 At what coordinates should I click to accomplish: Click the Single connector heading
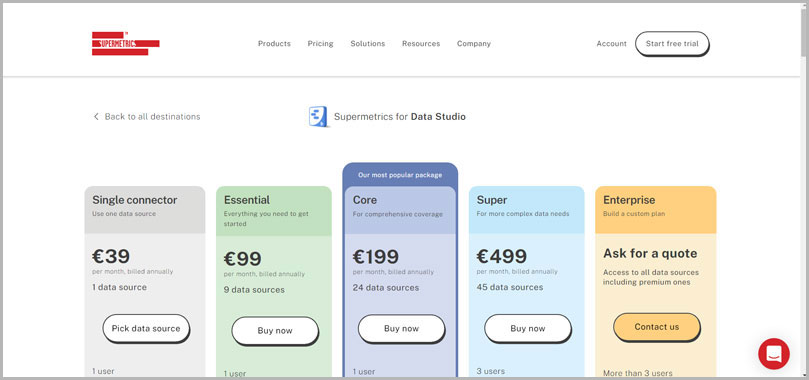(135, 200)
